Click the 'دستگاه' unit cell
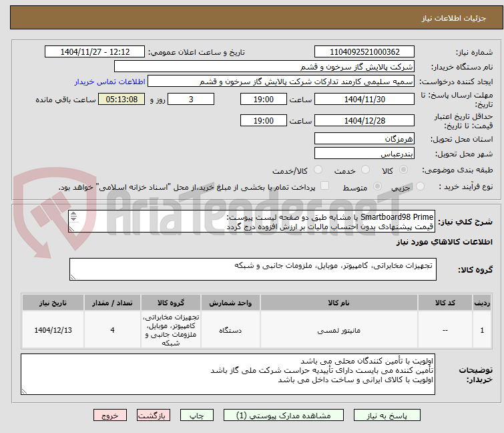Image resolution: width=504 pixels, height=433 pixels. (230, 330)
